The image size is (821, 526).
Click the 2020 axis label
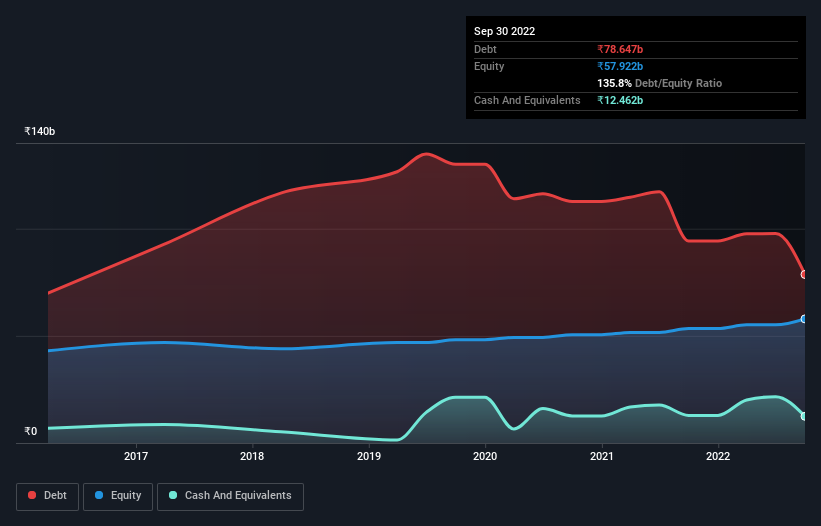pos(485,456)
